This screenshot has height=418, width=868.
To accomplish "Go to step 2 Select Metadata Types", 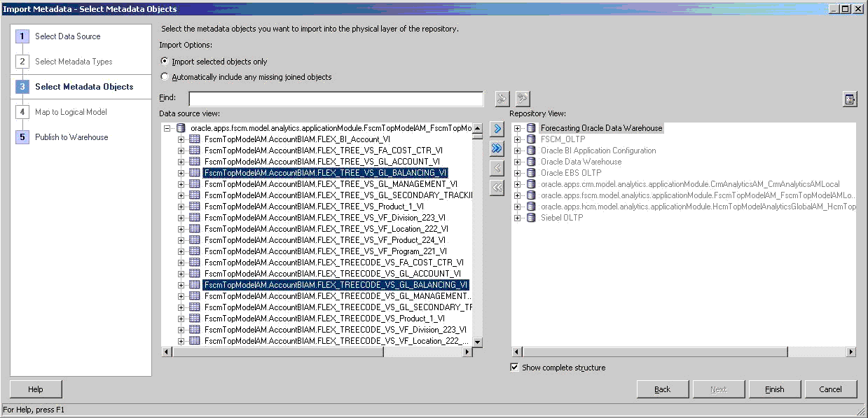I will coord(74,62).
